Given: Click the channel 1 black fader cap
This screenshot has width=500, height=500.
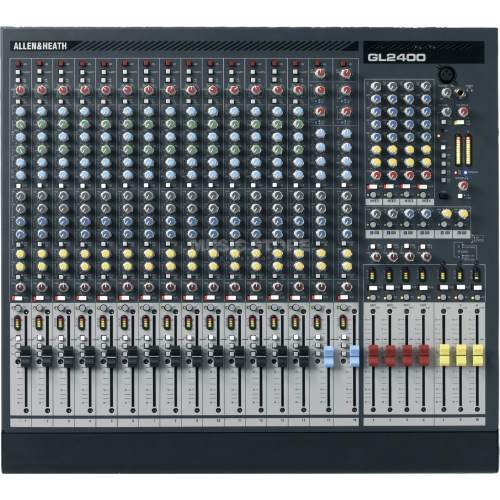Looking at the screenshot, I should (x=26, y=356).
